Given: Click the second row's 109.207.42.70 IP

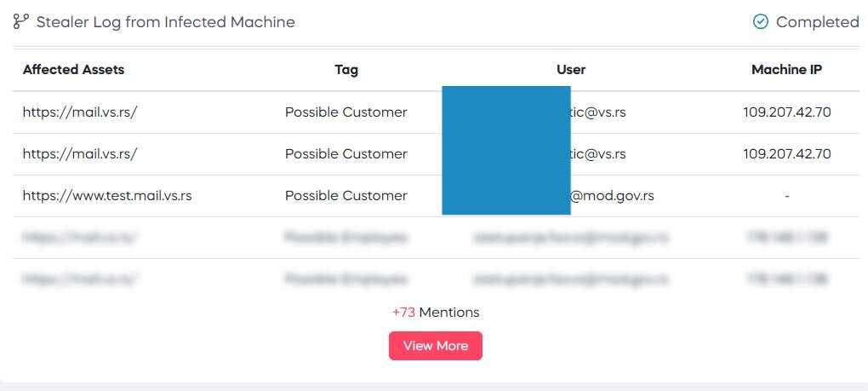Looking at the screenshot, I should [786, 154].
